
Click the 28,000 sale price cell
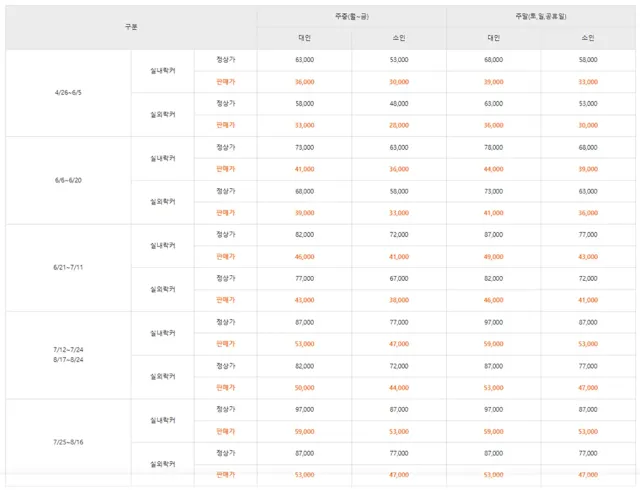pyautogui.click(x=399, y=125)
